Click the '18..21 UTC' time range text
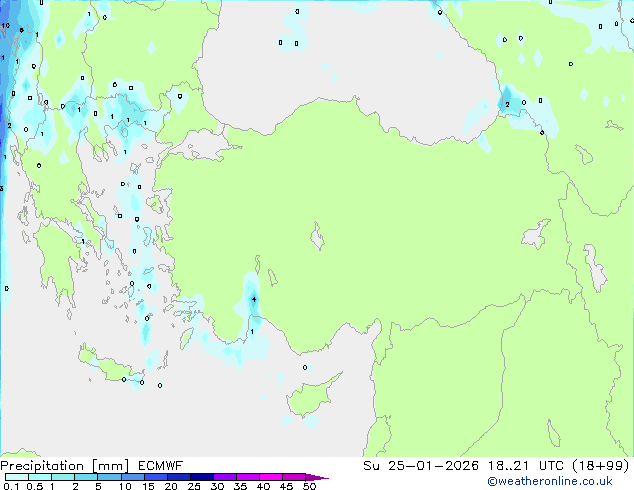 (526, 466)
